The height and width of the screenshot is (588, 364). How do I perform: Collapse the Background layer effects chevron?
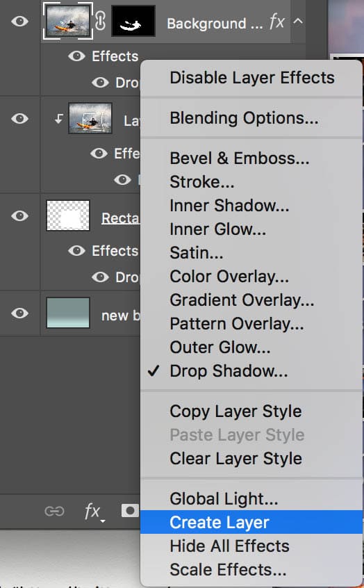(297, 21)
